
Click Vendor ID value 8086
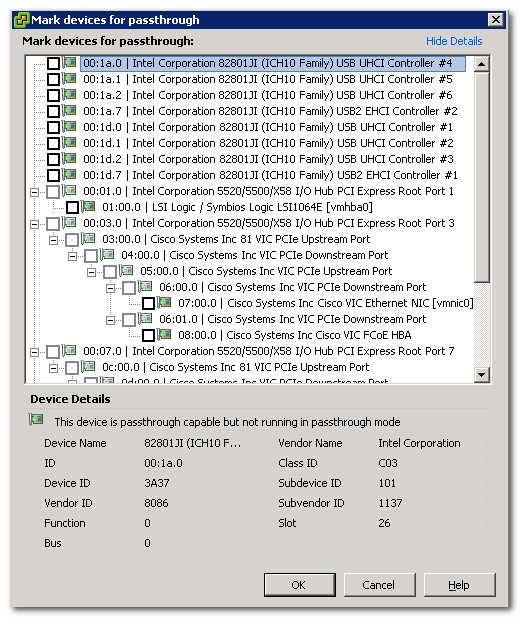(156, 503)
